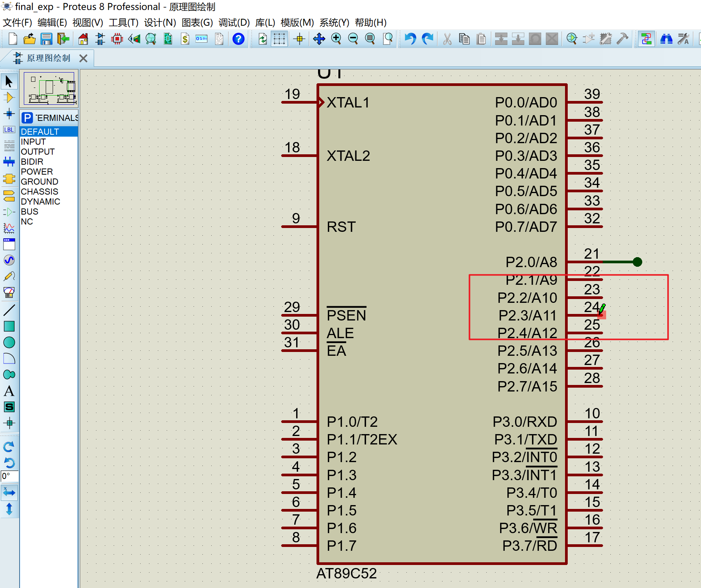Select OUTPUT terminal in list
701x588 pixels.
pyautogui.click(x=49, y=152)
